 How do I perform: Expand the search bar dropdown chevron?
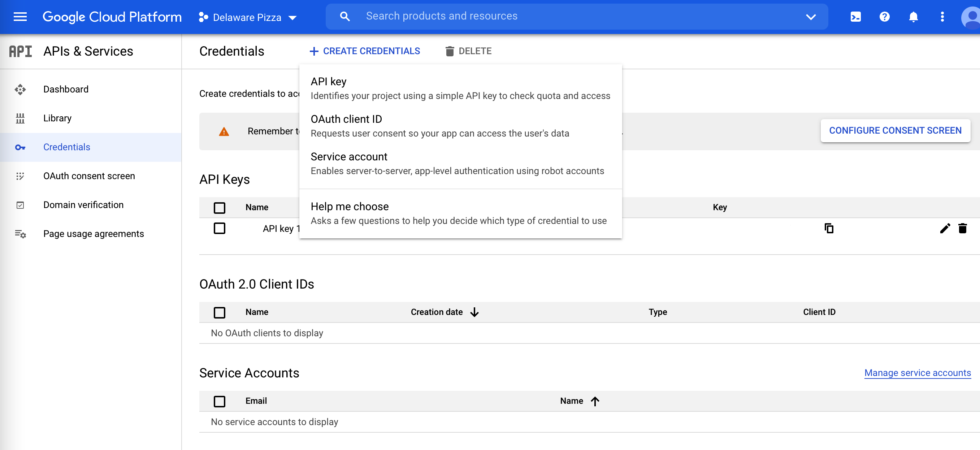click(x=811, y=17)
